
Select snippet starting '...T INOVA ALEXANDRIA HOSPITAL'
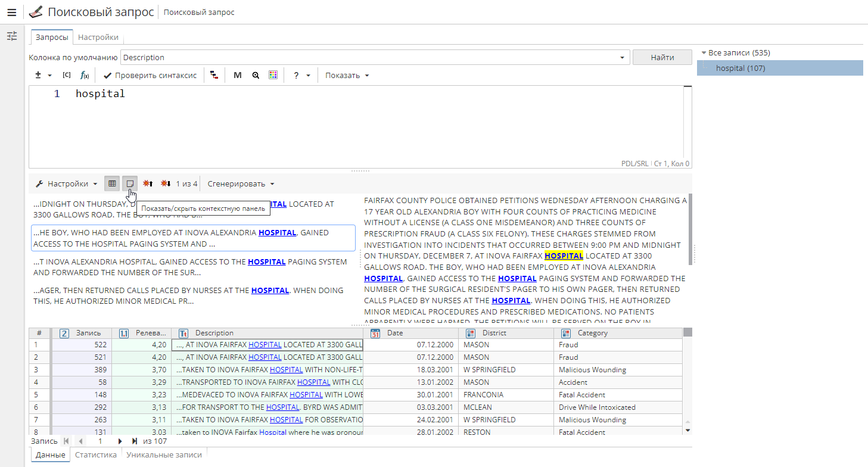tap(193, 267)
